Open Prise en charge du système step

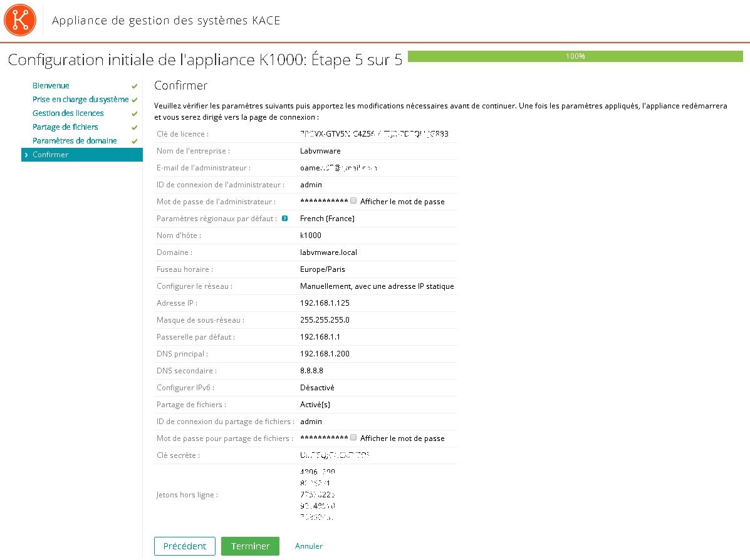point(80,100)
